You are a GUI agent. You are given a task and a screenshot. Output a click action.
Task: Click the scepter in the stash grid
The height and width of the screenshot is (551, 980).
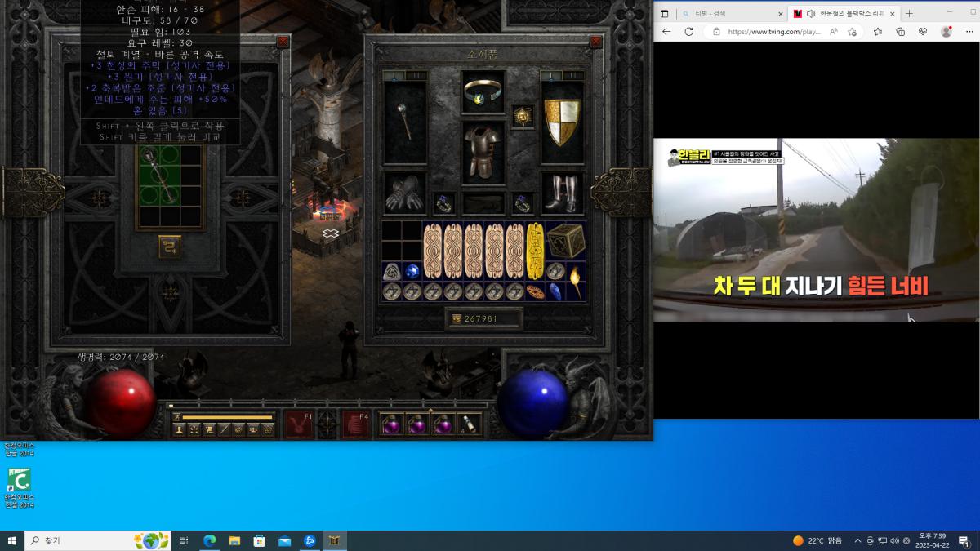(160, 176)
